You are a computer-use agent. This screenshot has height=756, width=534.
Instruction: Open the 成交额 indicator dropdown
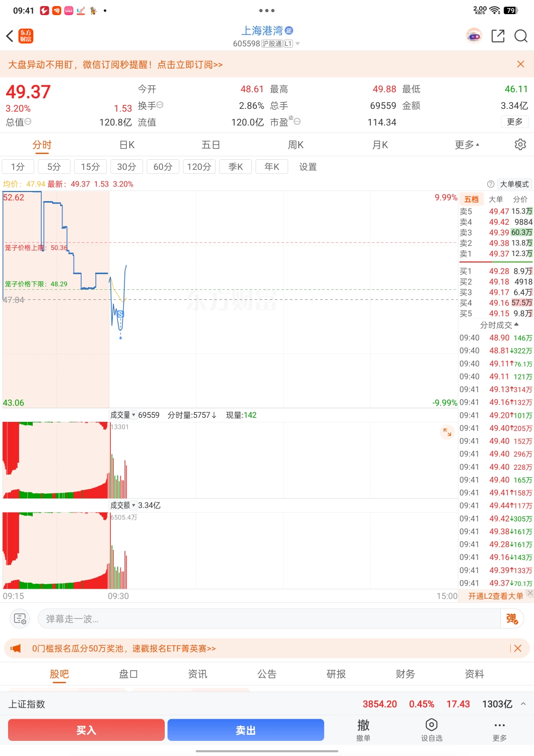pos(123,505)
